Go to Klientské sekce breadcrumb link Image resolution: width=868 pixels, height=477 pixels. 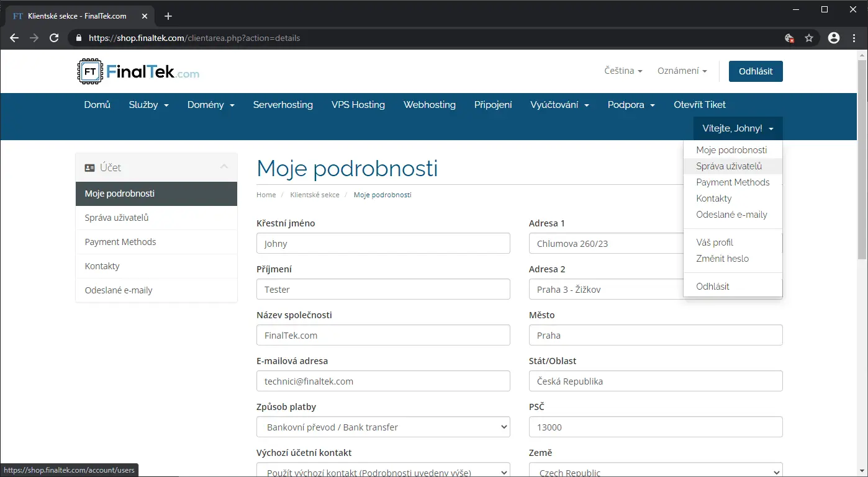(314, 195)
